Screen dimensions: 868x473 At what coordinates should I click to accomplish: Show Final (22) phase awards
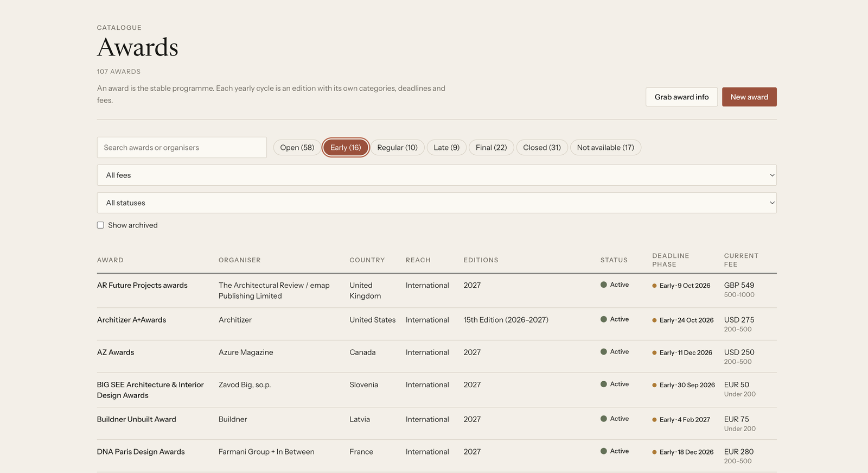coord(492,147)
